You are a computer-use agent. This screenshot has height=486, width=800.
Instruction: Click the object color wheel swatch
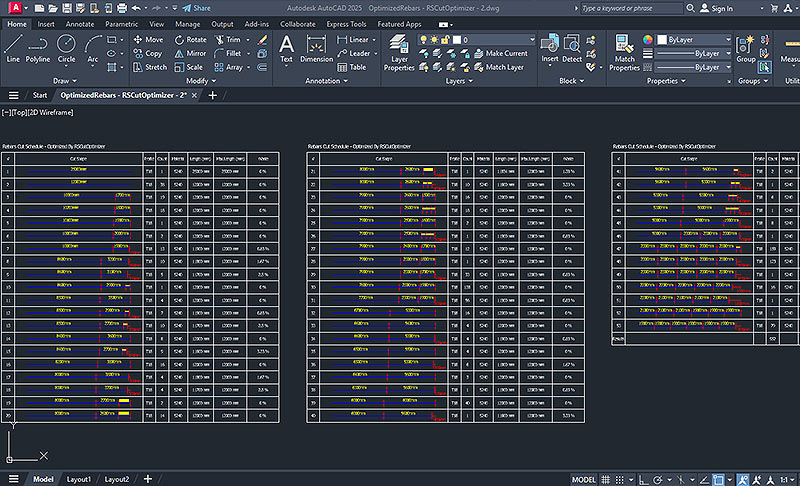pyautogui.click(x=647, y=39)
